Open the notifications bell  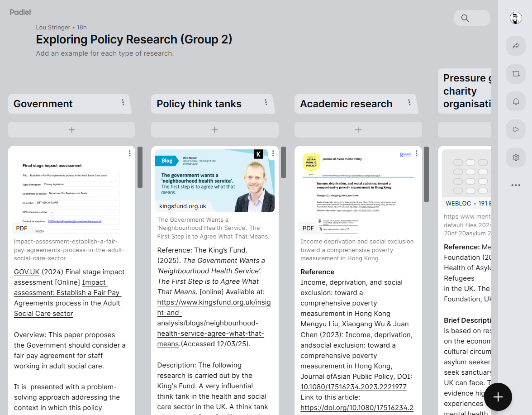pyautogui.click(x=516, y=101)
